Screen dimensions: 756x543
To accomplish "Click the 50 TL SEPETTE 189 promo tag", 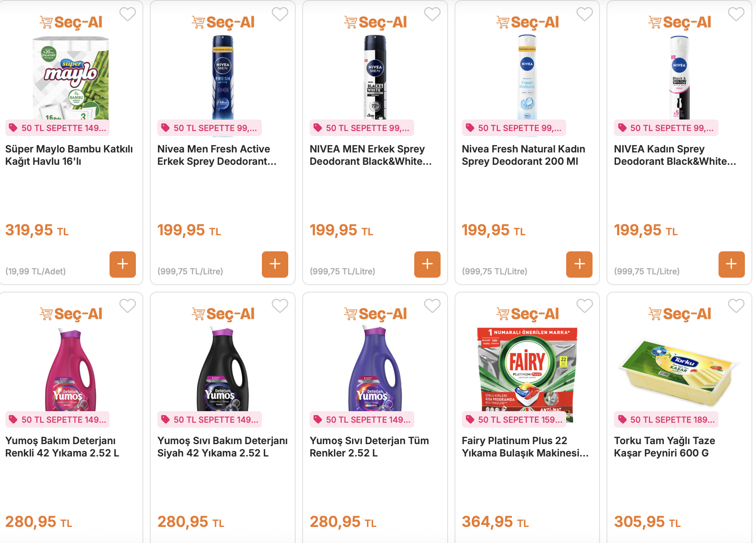I will [x=666, y=420].
